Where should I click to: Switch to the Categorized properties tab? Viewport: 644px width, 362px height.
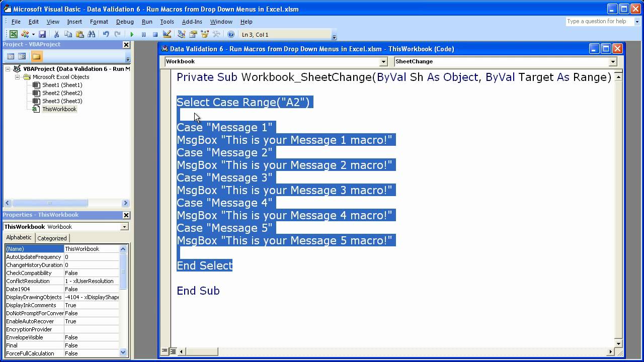click(x=52, y=238)
